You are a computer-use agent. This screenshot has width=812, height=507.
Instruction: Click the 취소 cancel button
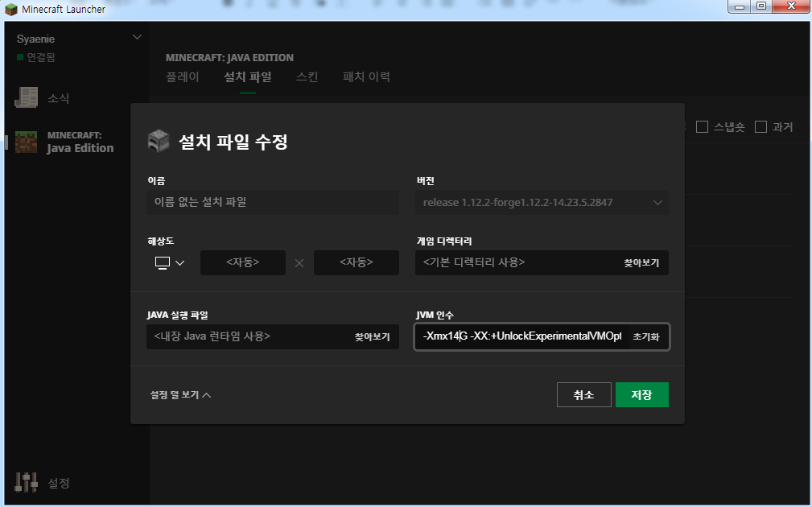(x=583, y=394)
